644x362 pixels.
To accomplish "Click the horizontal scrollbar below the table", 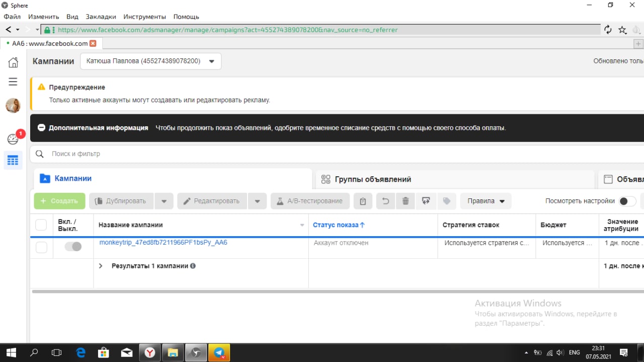I will 338,291.
